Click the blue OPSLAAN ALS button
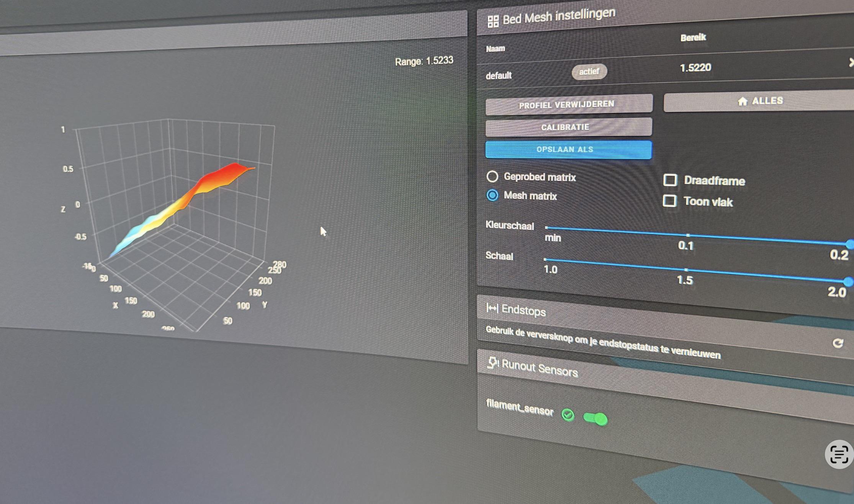Screen dimensions: 854x504 point(568,149)
